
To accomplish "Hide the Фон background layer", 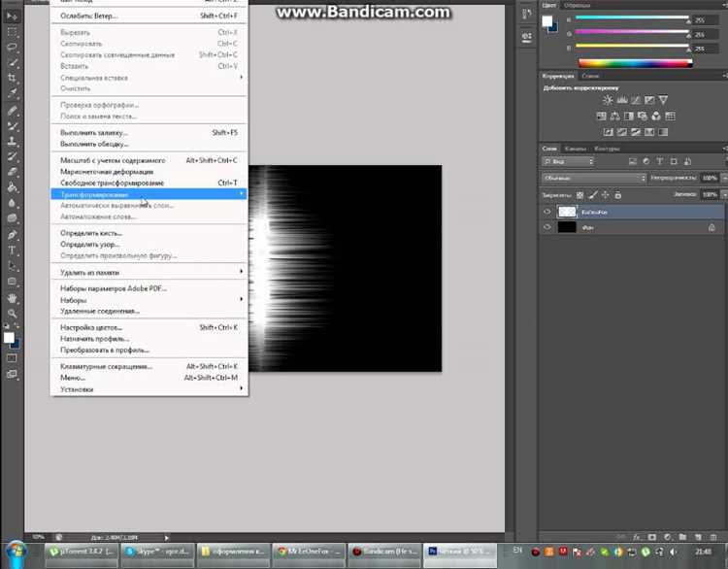I will (x=547, y=227).
